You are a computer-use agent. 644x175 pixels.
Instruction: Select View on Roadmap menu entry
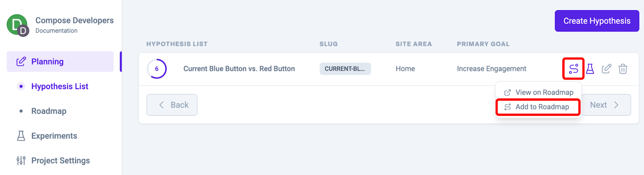(x=539, y=92)
